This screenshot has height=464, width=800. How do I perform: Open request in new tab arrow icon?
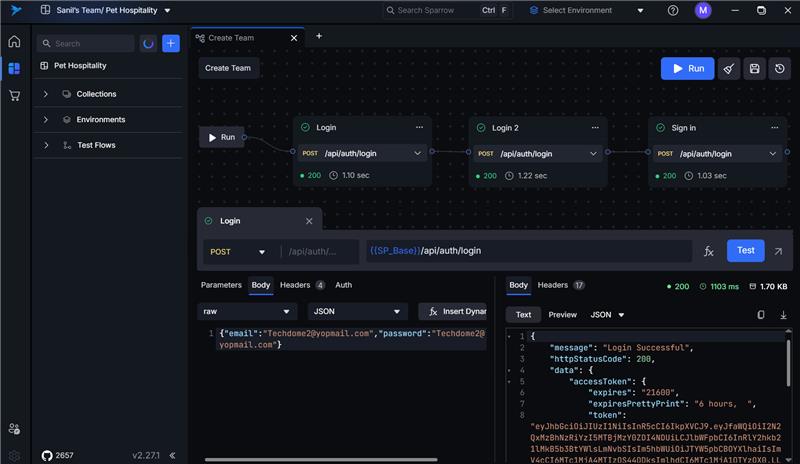tap(778, 251)
